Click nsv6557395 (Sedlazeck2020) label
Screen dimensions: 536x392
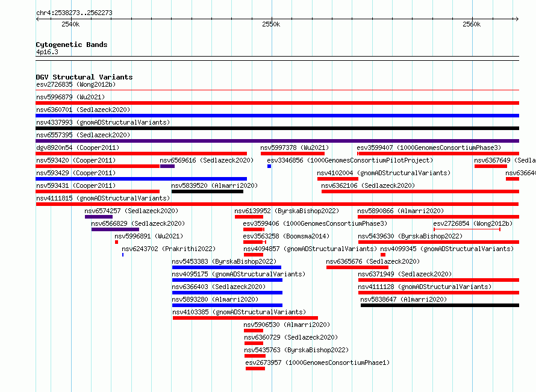(x=83, y=135)
